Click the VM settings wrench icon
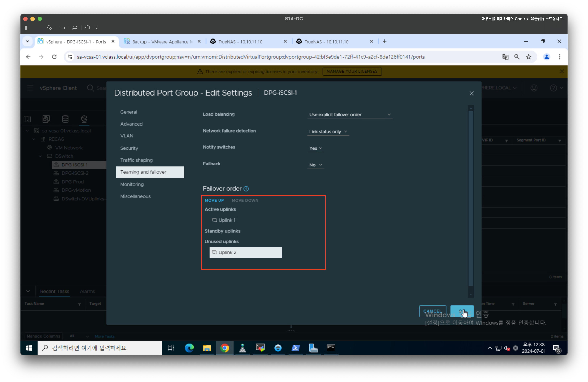 click(49, 28)
